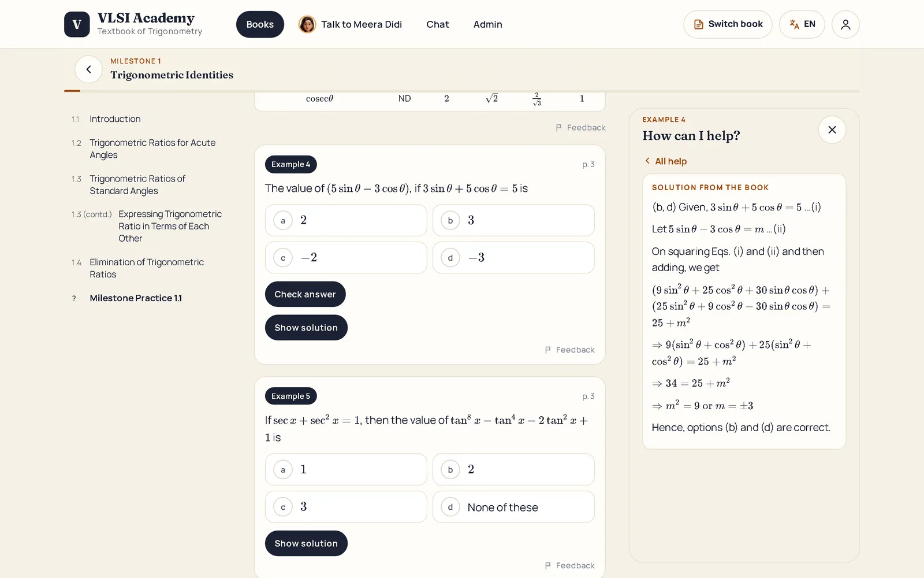Close the How can I help panel
924x578 pixels.
click(x=832, y=129)
